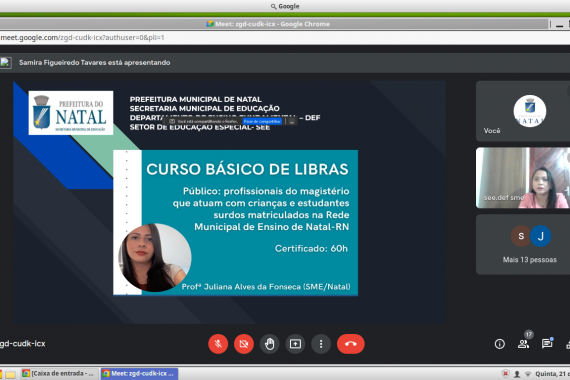Click the Google search field at top
The height and width of the screenshot is (380, 570).
point(285,6)
